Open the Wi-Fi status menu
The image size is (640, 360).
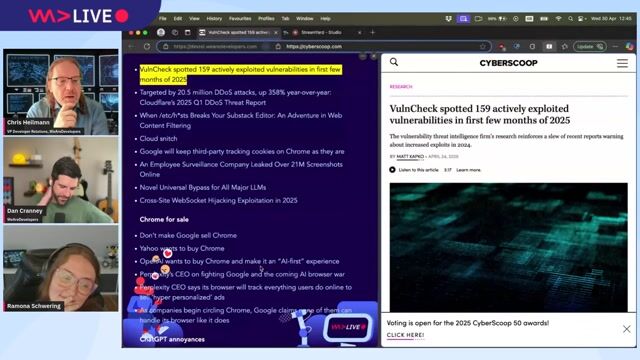(558, 19)
